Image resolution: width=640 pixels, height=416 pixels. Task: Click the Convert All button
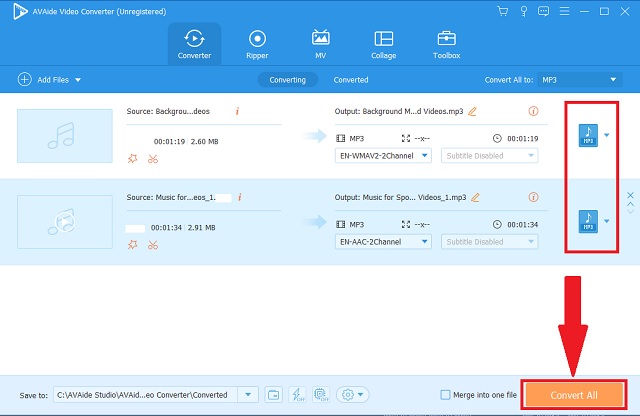coord(574,395)
